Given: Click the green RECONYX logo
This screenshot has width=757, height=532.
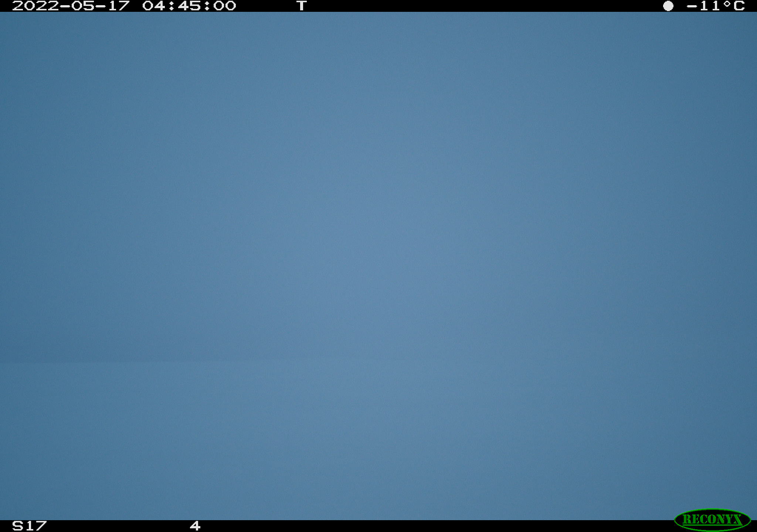Looking at the screenshot, I should pyautogui.click(x=712, y=519).
